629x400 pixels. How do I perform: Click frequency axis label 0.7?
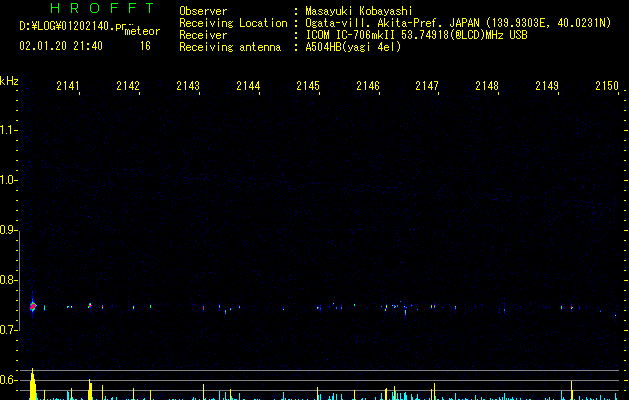point(9,330)
